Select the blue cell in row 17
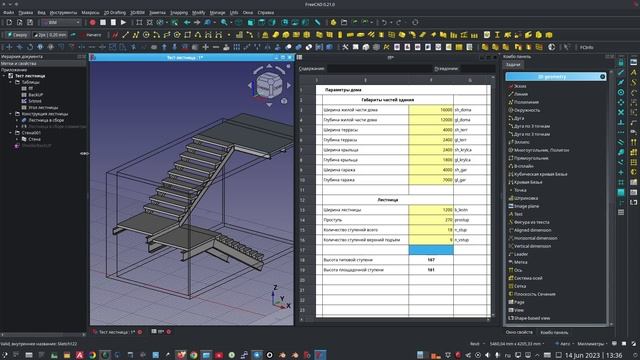Image resolution: width=640 pixels, height=360 pixels. pyautogui.click(x=431, y=250)
